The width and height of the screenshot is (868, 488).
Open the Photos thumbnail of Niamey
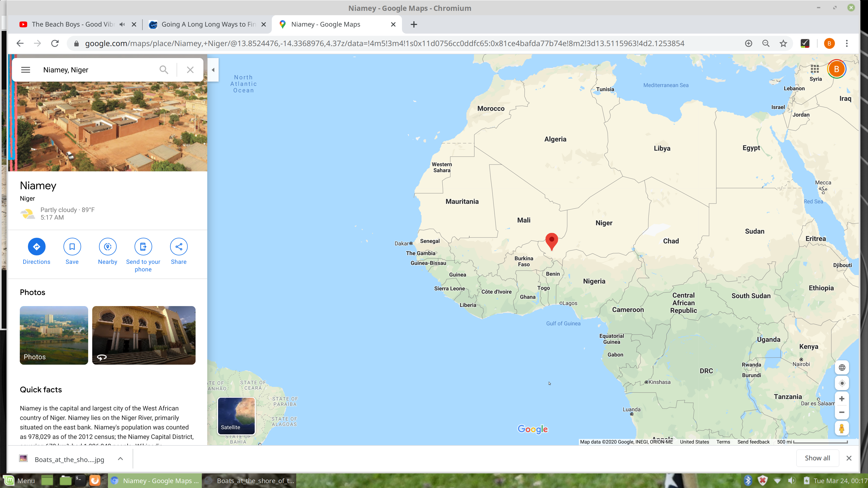point(54,335)
